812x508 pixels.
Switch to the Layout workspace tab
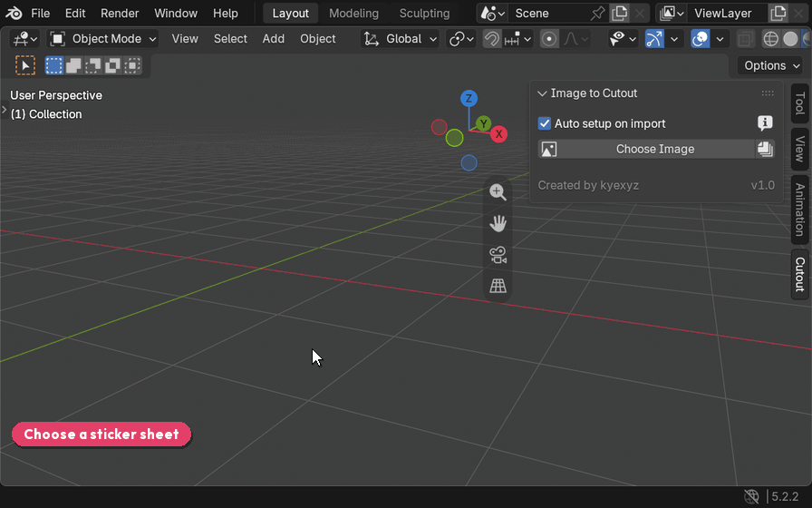pos(291,13)
